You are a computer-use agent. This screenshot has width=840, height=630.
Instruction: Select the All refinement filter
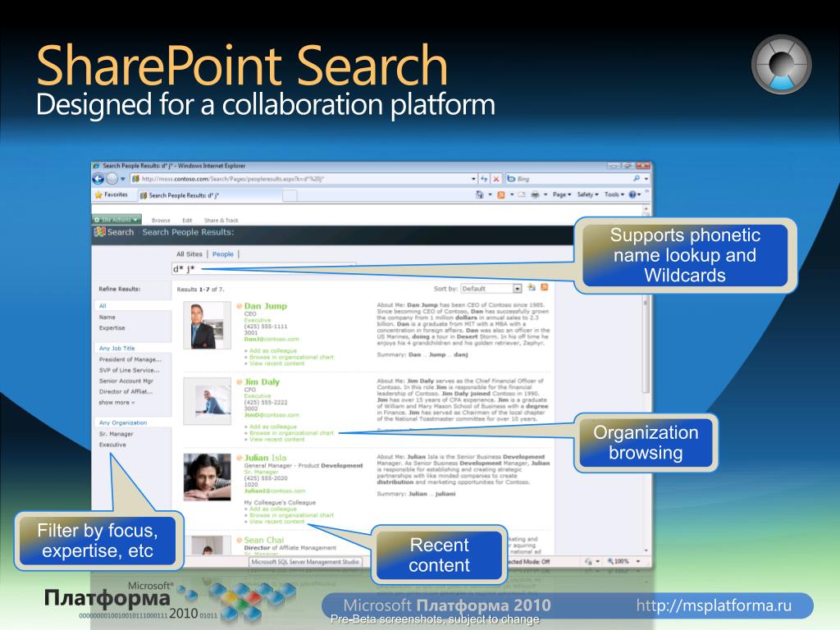[x=103, y=306]
